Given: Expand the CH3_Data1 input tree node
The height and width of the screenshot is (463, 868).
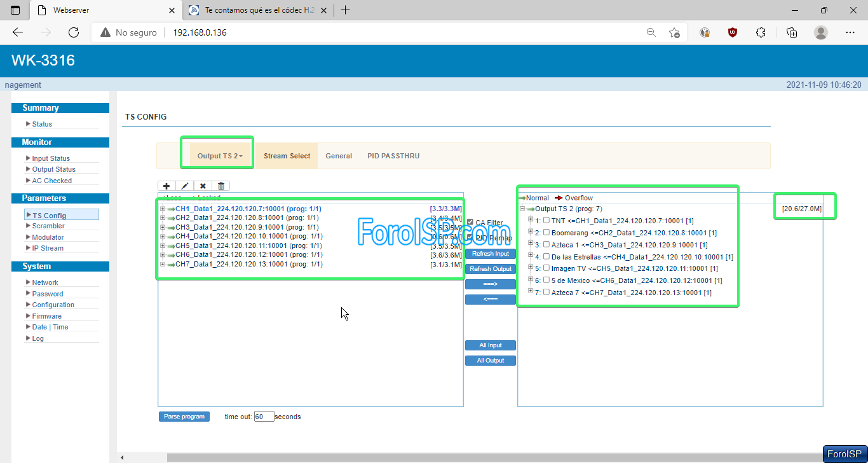Looking at the screenshot, I should [x=163, y=227].
